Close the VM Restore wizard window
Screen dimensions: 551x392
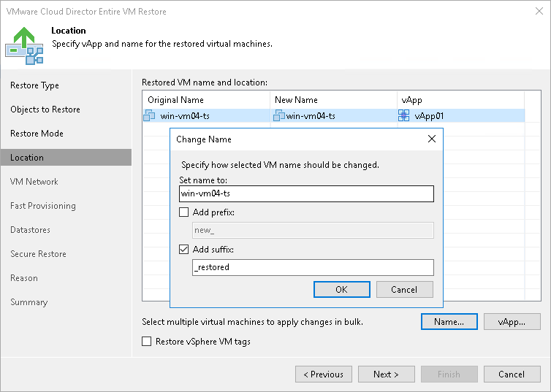(539, 11)
